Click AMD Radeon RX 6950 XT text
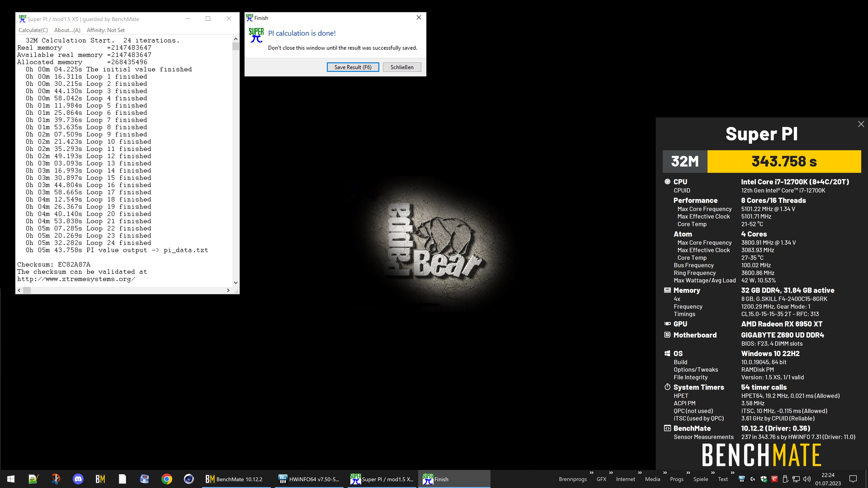 pos(782,324)
